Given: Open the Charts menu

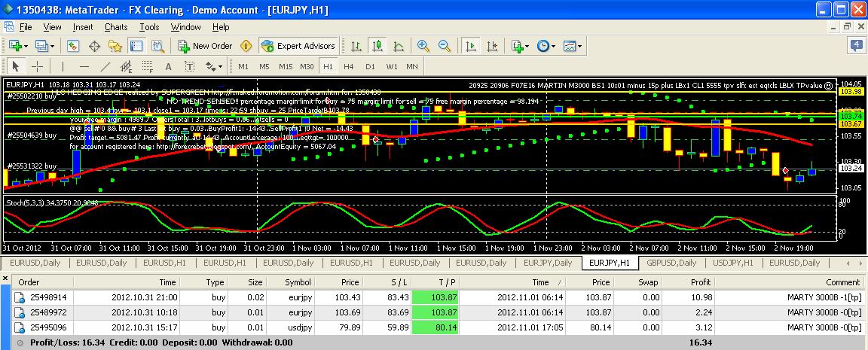Looking at the screenshot, I should tap(116, 26).
